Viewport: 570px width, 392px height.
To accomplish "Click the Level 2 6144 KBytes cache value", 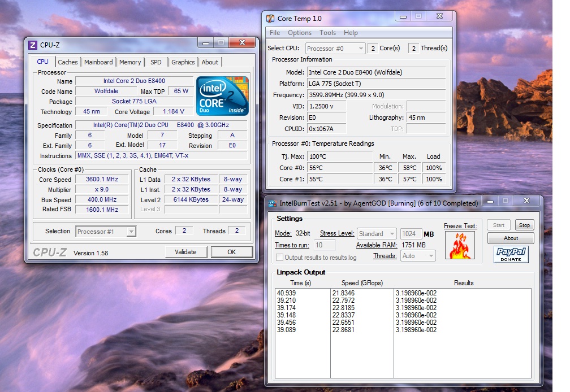I will (x=191, y=199).
